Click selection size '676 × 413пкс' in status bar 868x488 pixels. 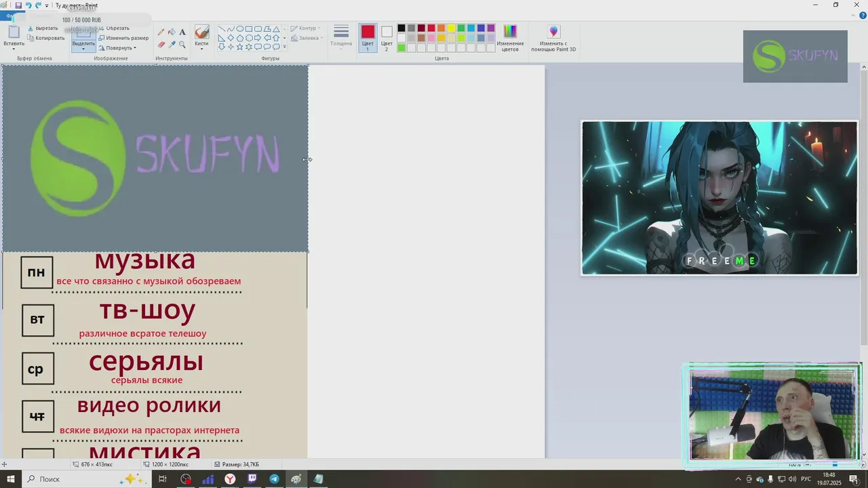pyautogui.click(x=93, y=464)
